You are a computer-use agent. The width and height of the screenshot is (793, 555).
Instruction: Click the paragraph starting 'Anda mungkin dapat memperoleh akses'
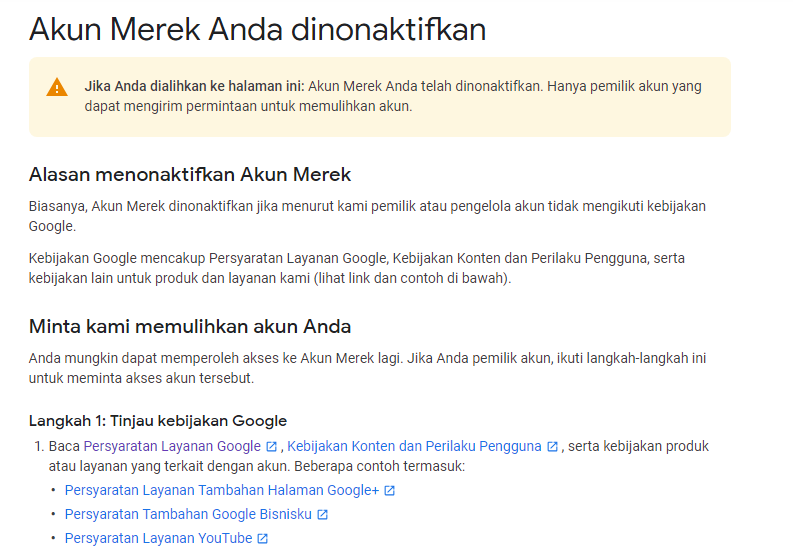coord(367,368)
